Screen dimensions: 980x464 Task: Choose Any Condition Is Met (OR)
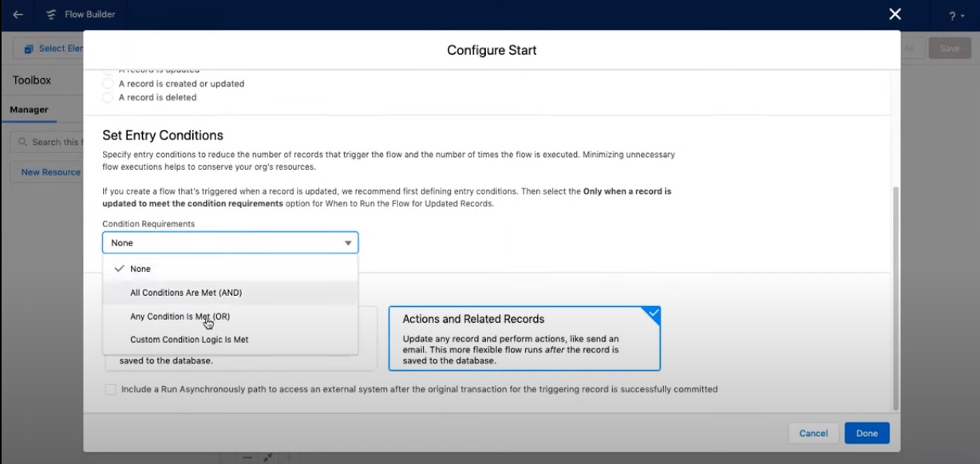[230, 317]
